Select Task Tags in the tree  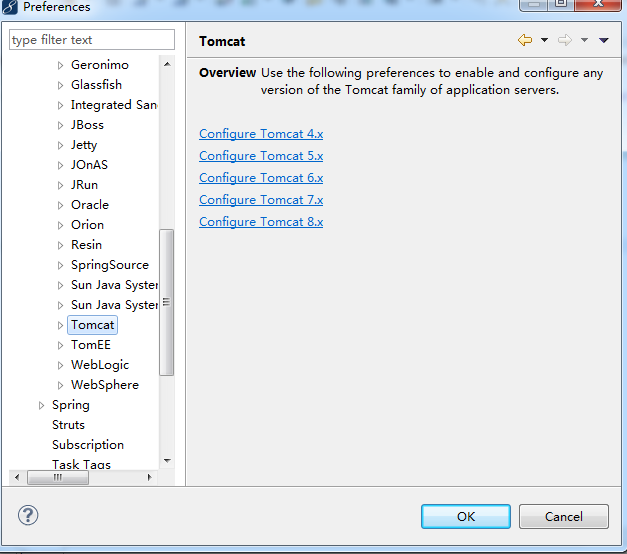(x=81, y=464)
